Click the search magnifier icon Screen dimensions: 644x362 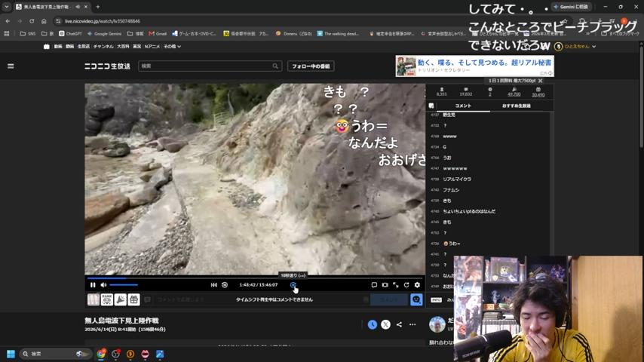pyautogui.click(x=275, y=66)
